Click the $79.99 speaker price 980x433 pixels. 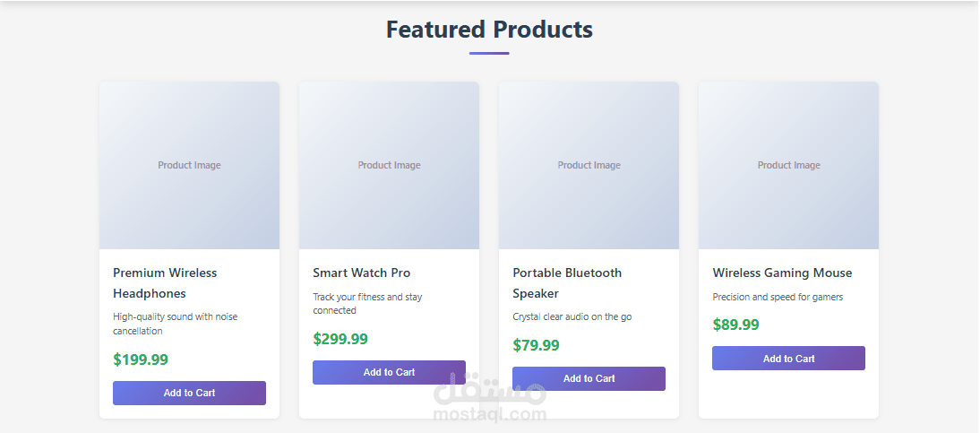coord(536,345)
